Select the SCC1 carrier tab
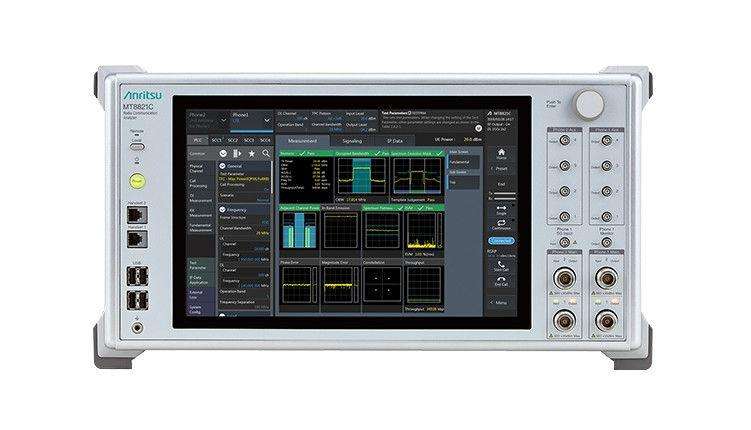The image size is (751, 430). (x=217, y=140)
